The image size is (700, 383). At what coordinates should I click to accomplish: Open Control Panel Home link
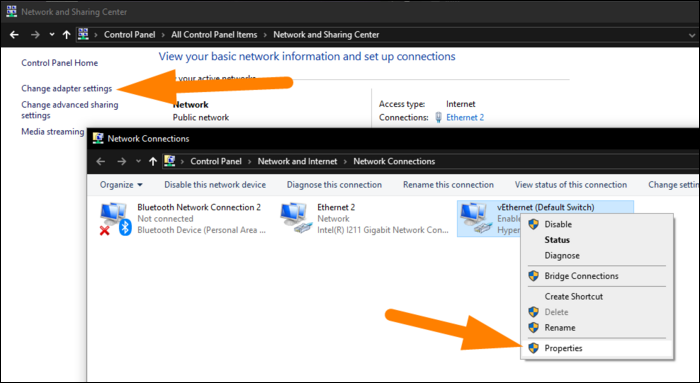[x=60, y=63]
